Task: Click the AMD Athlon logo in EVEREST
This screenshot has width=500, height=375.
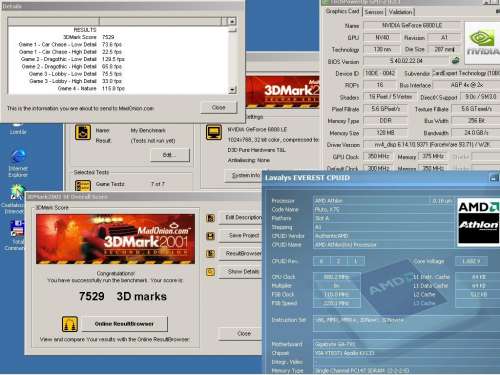Action: pos(478,222)
